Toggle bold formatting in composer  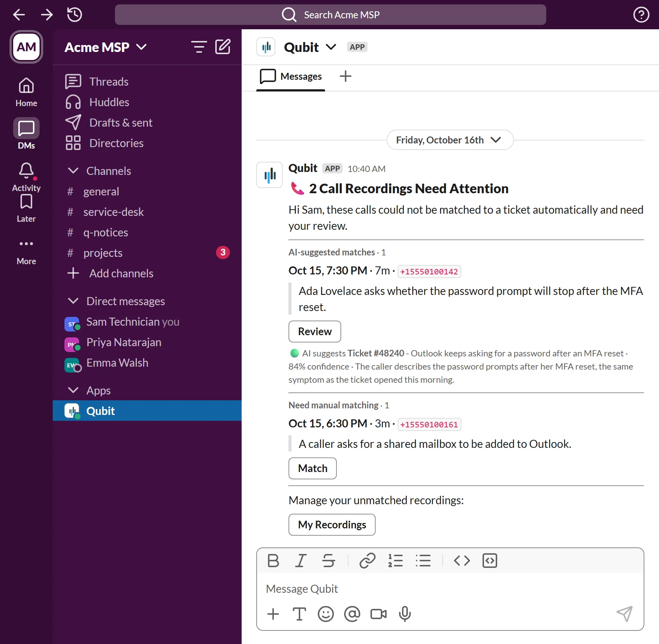[x=273, y=561]
